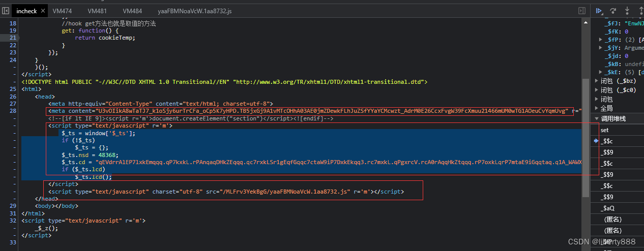Toggle the file navigator sidebar
The width and height of the screenshot is (644, 251).
point(6,11)
